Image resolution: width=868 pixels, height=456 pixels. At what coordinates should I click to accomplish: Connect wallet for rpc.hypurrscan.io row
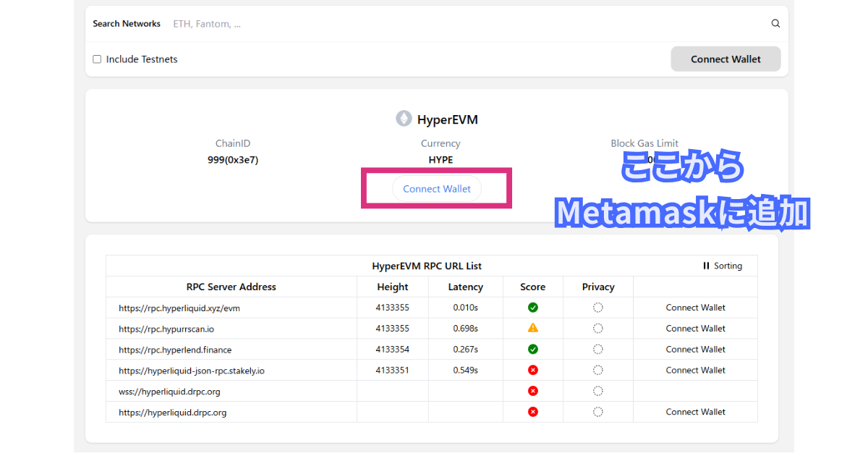tap(696, 328)
